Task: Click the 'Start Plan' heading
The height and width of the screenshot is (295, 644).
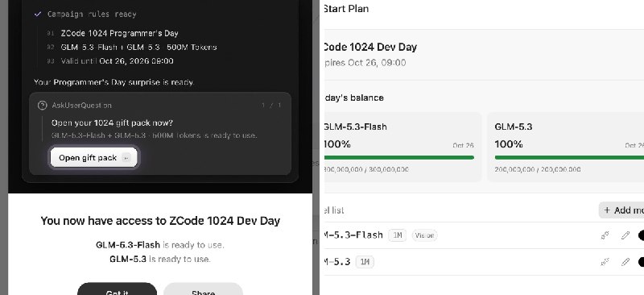Action: pyautogui.click(x=346, y=9)
